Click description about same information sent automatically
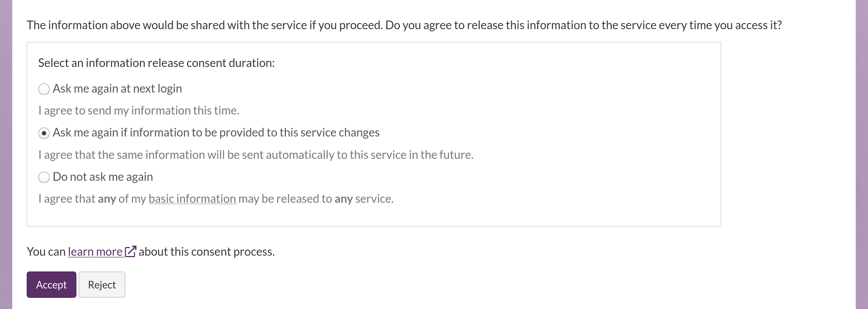The height and width of the screenshot is (309, 868). click(256, 155)
